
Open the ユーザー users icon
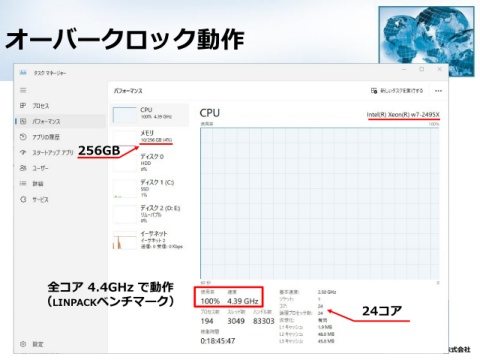(23, 168)
